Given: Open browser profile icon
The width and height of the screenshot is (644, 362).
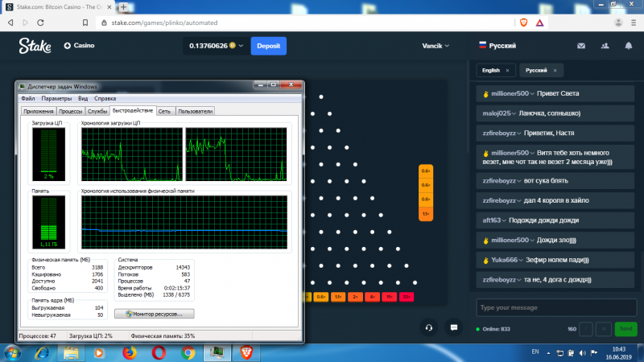Looking at the screenshot, I should (618, 23).
